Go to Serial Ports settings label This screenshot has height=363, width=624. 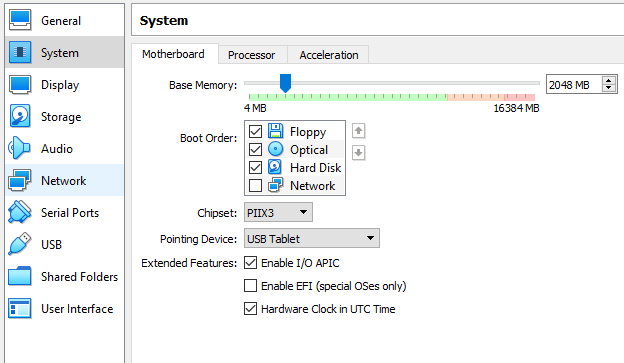tap(70, 213)
